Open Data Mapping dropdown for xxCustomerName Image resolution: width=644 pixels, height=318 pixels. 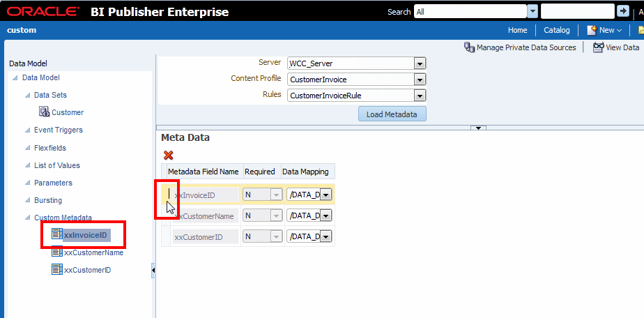pyautogui.click(x=325, y=215)
